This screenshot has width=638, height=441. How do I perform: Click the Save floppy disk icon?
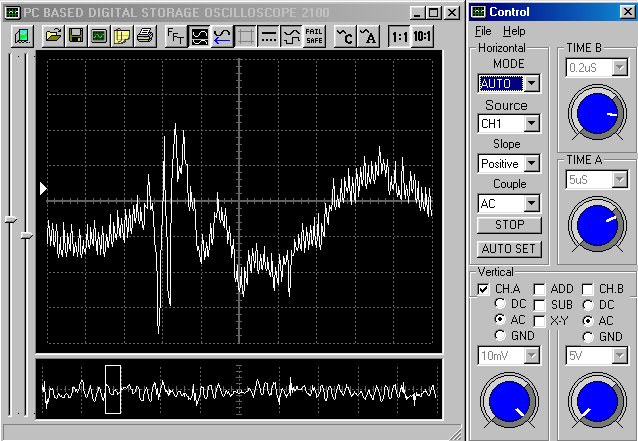click(x=76, y=36)
